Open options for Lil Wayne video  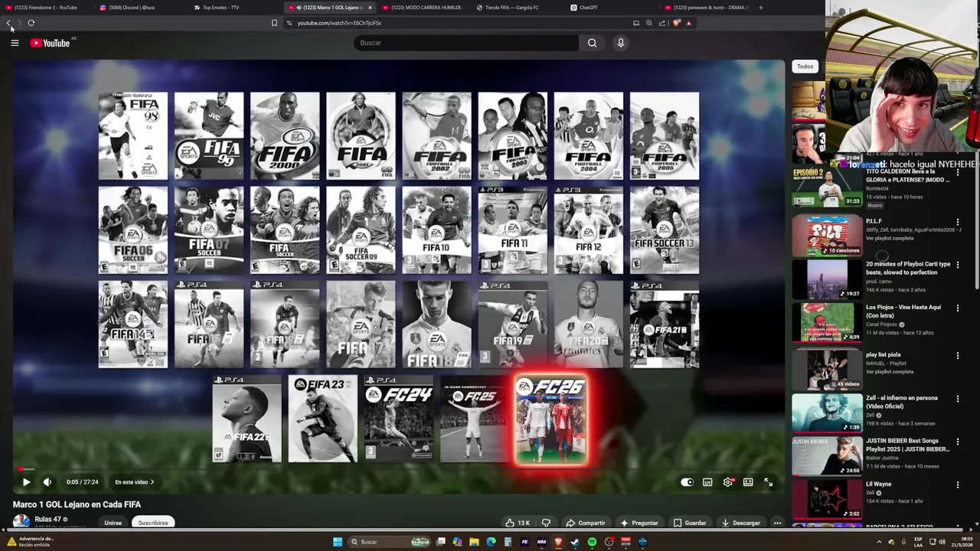[958, 484]
